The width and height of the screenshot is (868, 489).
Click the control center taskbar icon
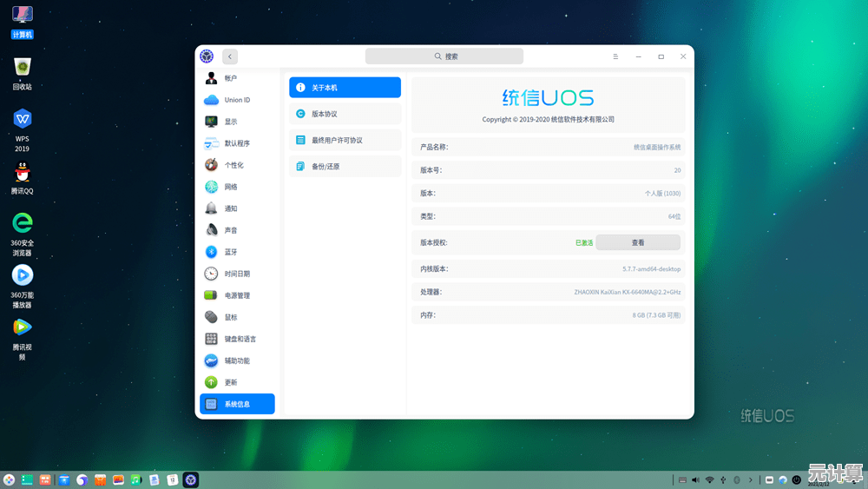(190, 479)
